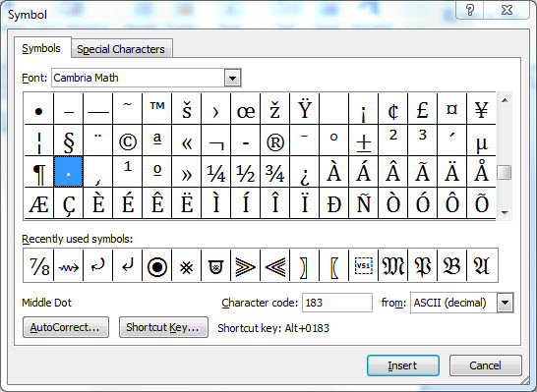Open the Font dropdown list
The width and height of the screenshot is (537, 392).
232,78
